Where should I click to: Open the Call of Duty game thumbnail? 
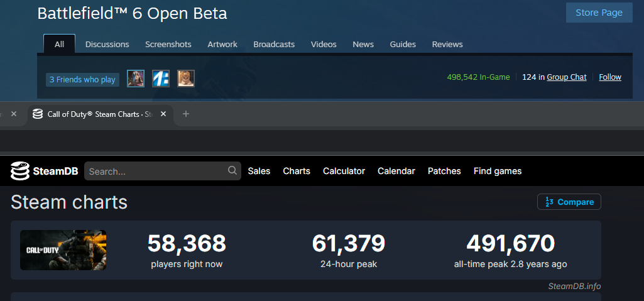(x=63, y=250)
